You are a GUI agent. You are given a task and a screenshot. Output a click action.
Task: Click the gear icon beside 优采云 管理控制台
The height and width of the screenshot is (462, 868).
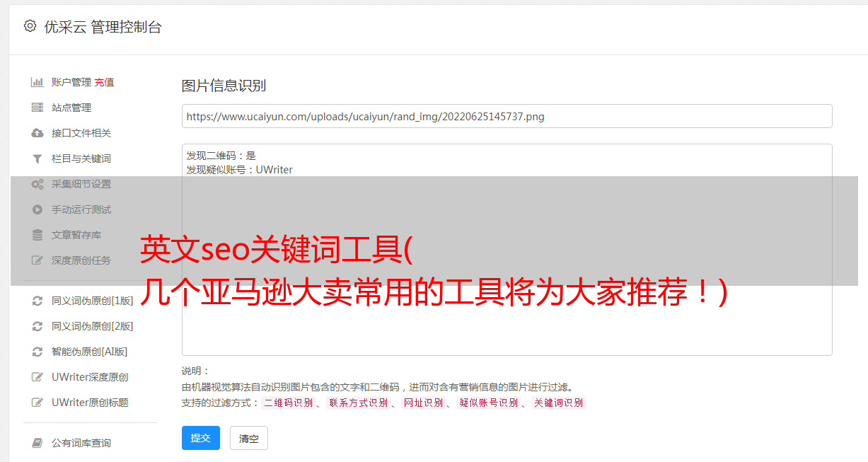[x=30, y=26]
